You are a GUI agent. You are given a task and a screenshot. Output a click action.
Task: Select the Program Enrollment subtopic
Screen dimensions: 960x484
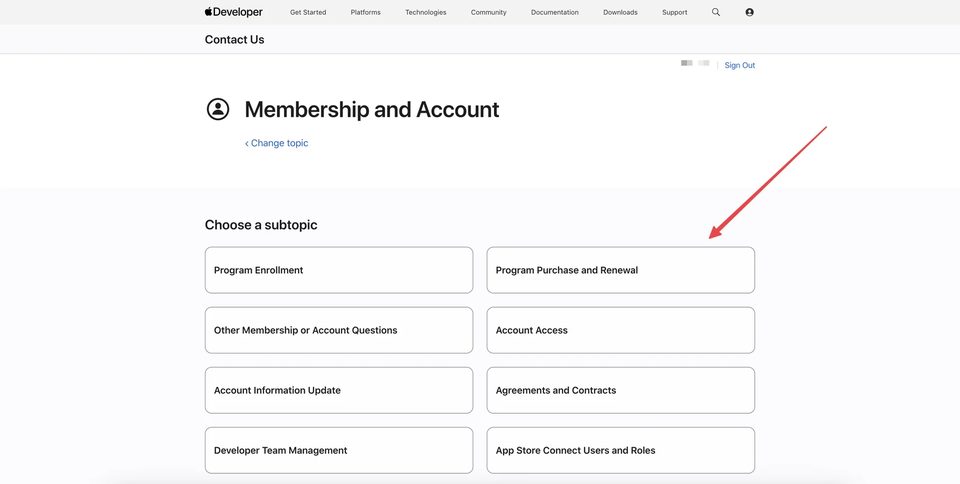click(x=339, y=270)
